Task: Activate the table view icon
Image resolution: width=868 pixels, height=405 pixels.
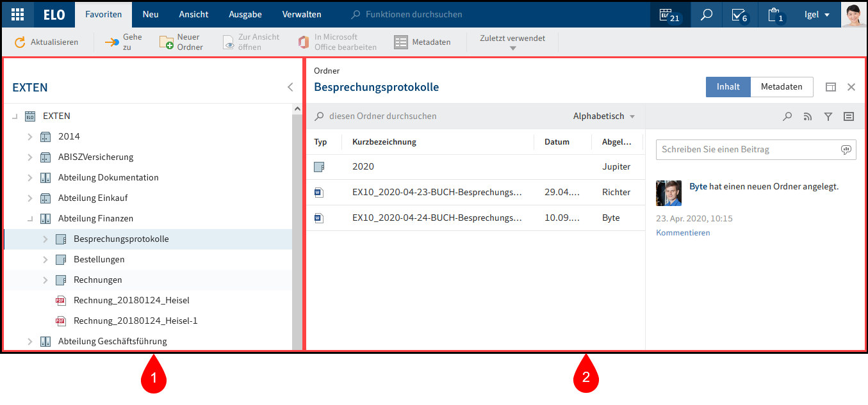Action: (849, 116)
